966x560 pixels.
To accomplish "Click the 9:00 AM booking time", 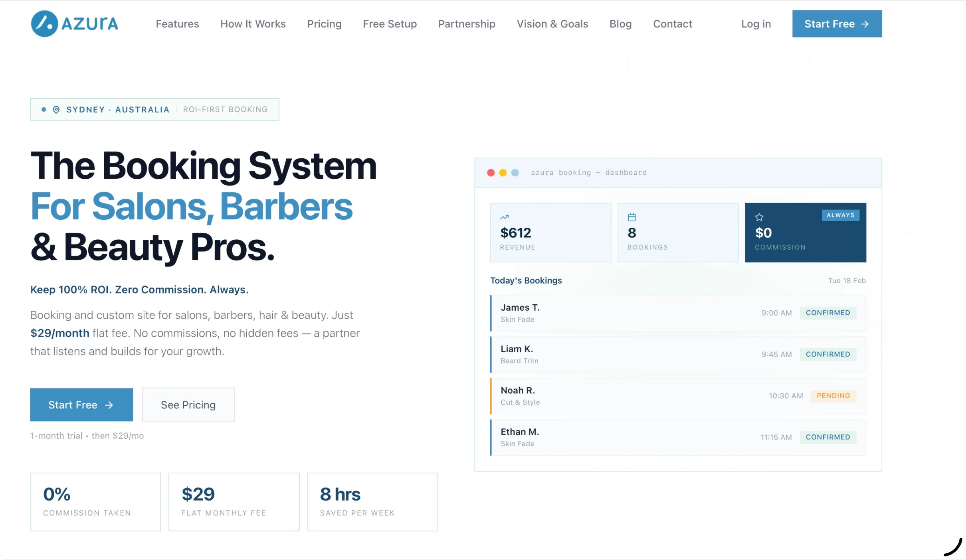I will click(776, 313).
